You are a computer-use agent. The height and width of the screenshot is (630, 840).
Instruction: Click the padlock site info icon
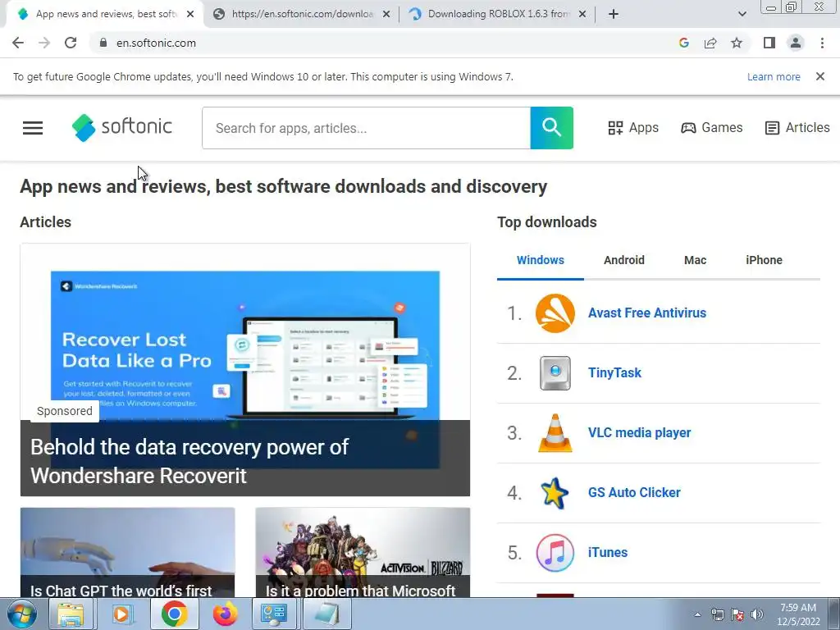click(103, 43)
